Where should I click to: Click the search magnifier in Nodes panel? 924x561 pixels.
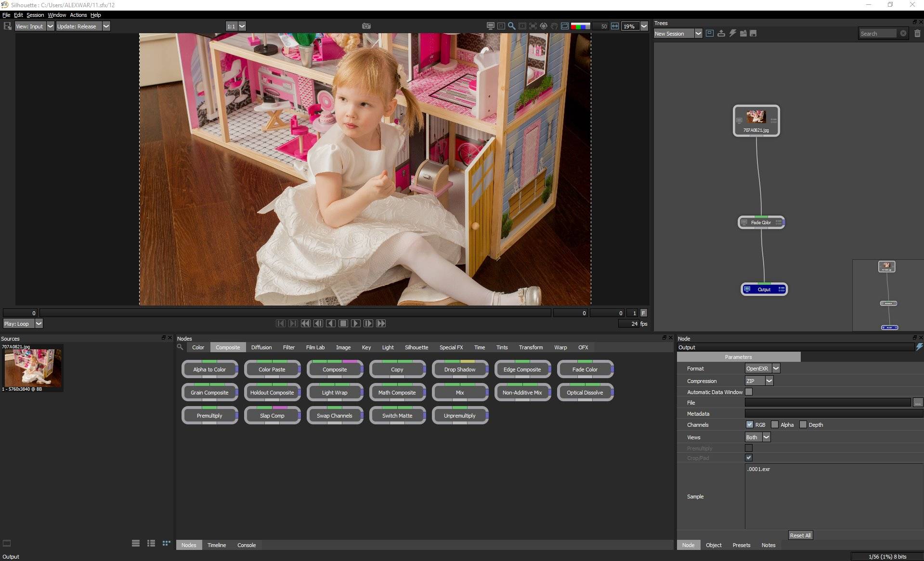click(x=180, y=347)
